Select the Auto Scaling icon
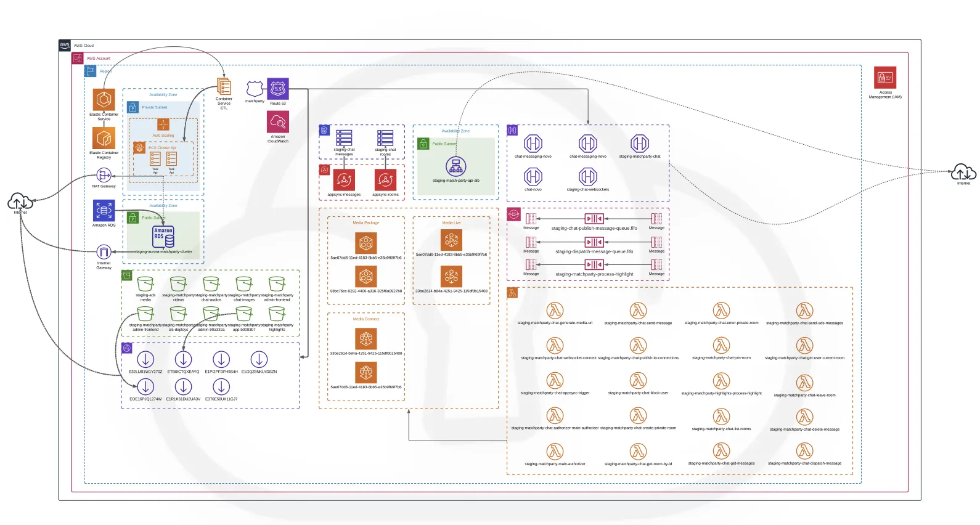980x525 pixels. click(x=163, y=125)
